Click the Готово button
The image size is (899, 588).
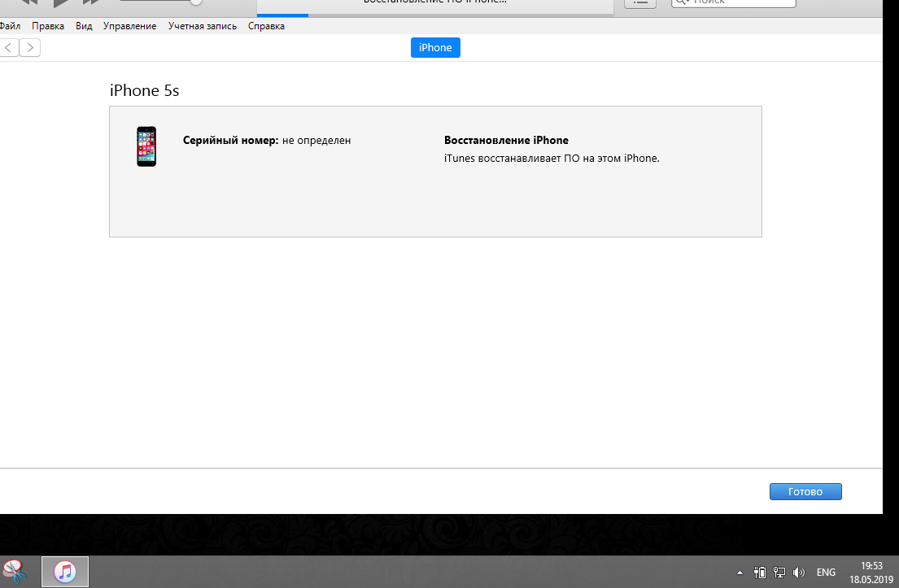point(805,492)
